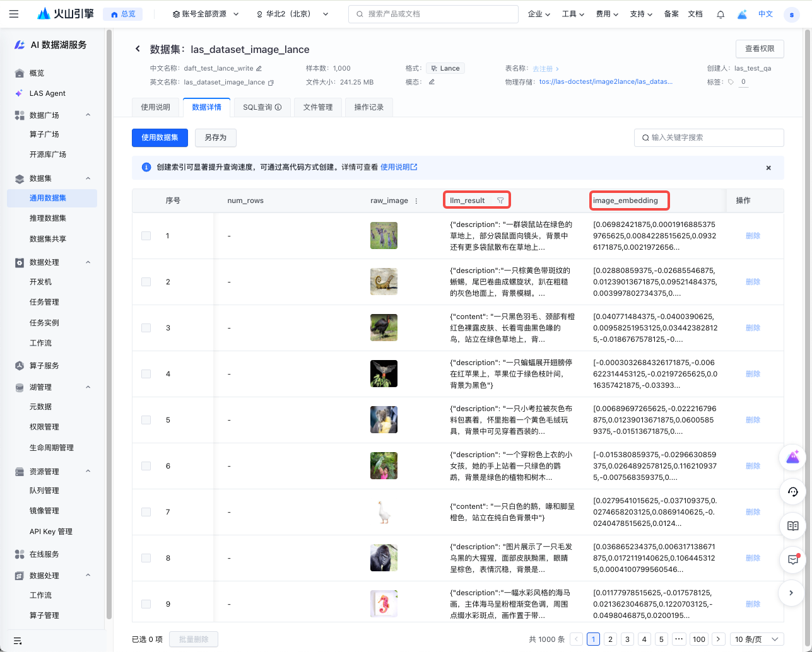Open the 账号全部资源 dropdown
Screen dimensions: 812x652
pos(206,14)
